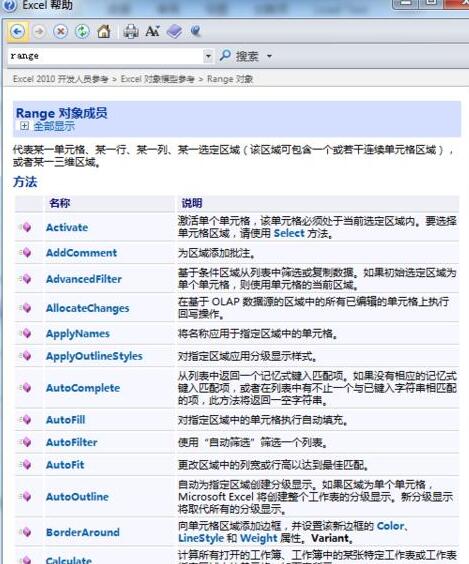Viewport: 469px width, 564px height.
Task: Click the 全部显示 link
Action: click(x=54, y=126)
